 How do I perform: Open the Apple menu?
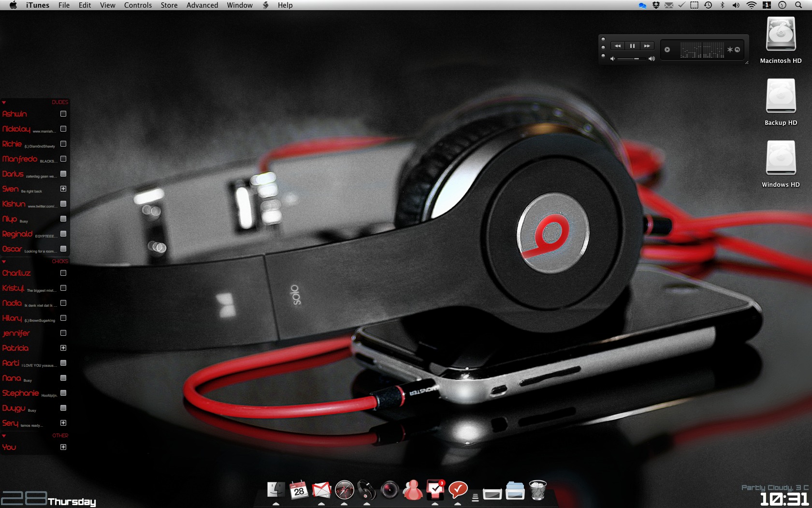pos(13,5)
